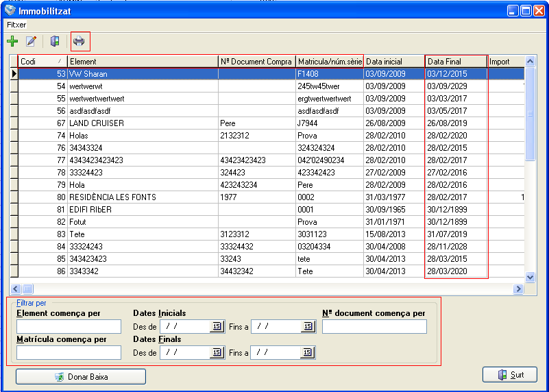Click horizontal scrollbar right arrow

(518, 289)
